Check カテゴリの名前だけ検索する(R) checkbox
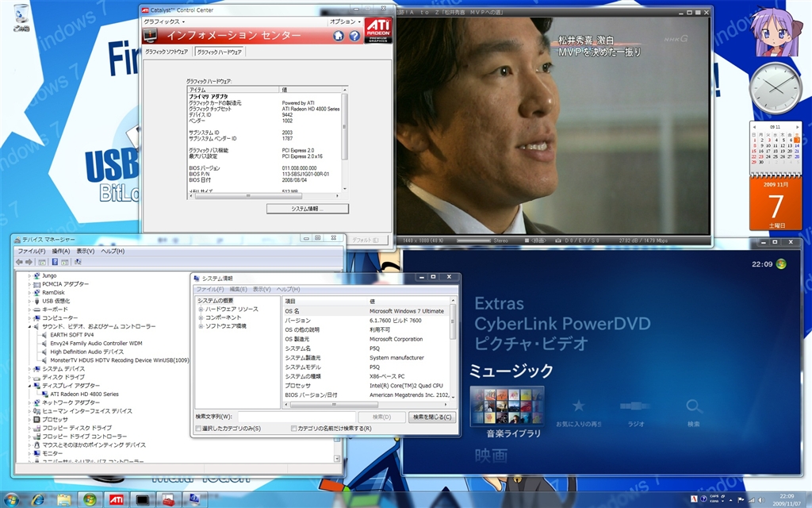812x508 pixels. [x=293, y=429]
